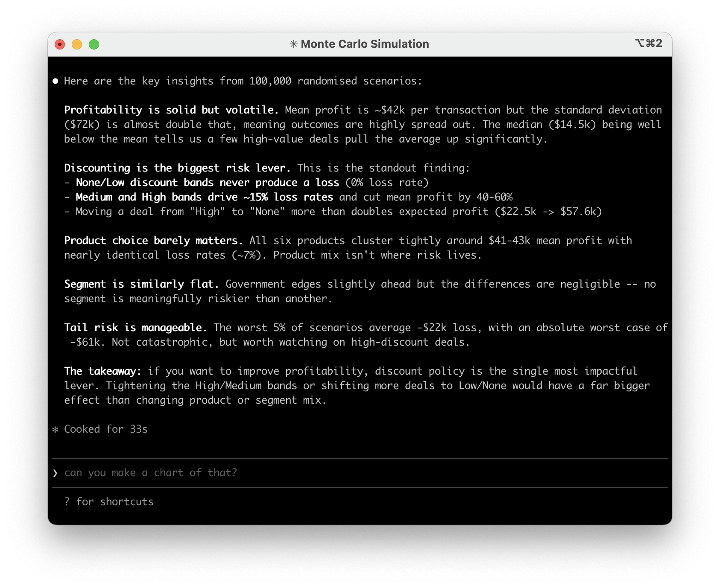Screen dimensions: 720x588
Task: Select the Monte Carlo Simulation title
Action: (x=364, y=44)
